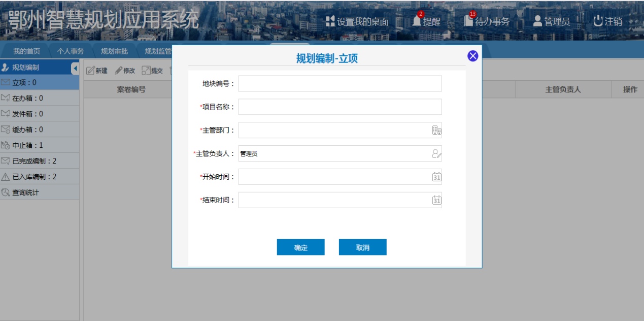Focus the 项目名称 text field
The height and width of the screenshot is (321, 644).
pos(340,107)
